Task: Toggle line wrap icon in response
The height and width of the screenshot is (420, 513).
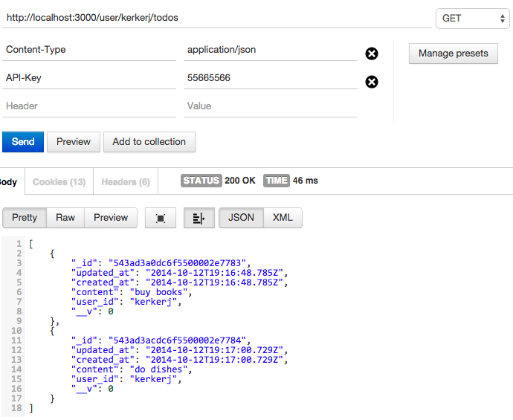Action: [x=199, y=218]
